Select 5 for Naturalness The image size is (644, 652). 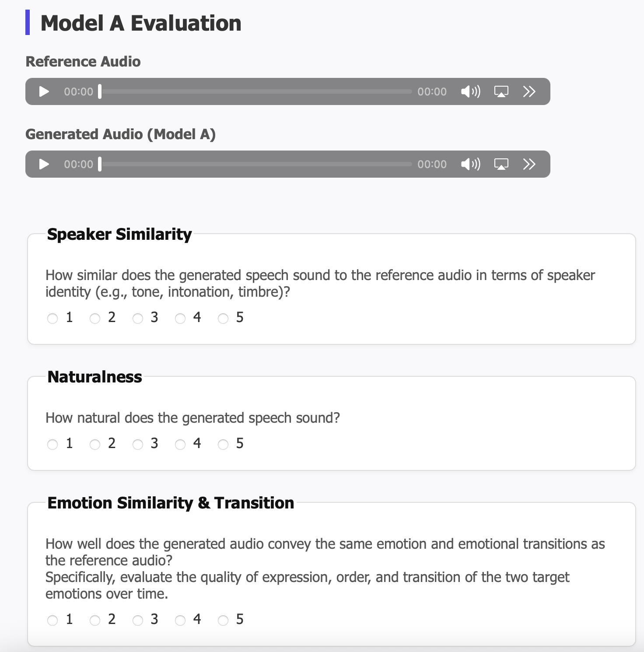click(223, 445)
